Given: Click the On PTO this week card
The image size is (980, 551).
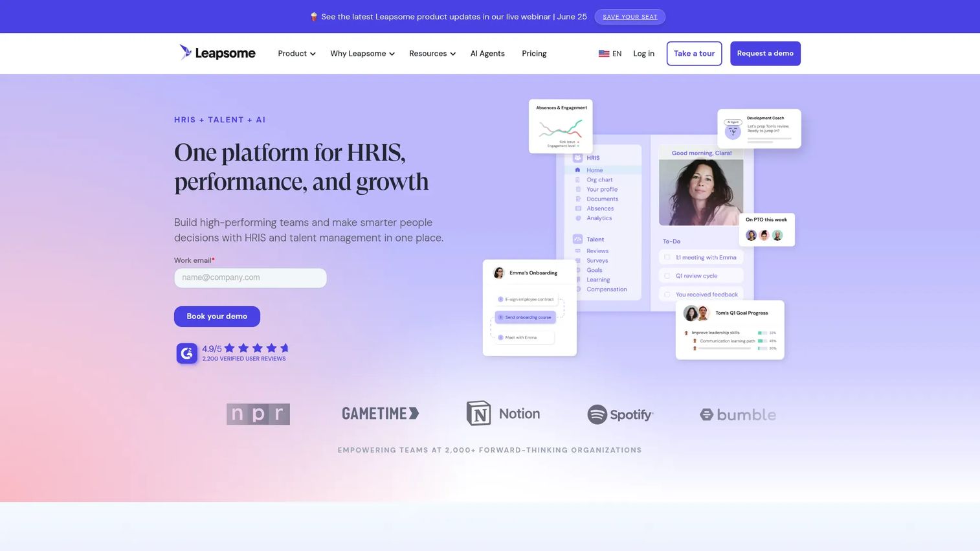Looking at the screenshot, I should pyautogui.click(x=766, y=230).
